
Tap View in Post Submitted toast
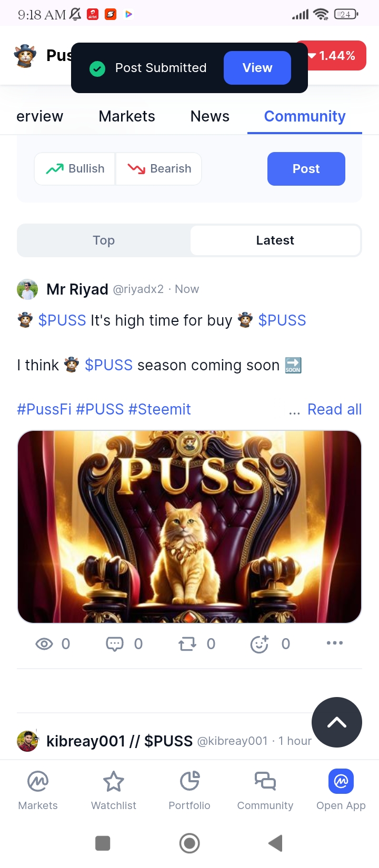tap(257, 68)
